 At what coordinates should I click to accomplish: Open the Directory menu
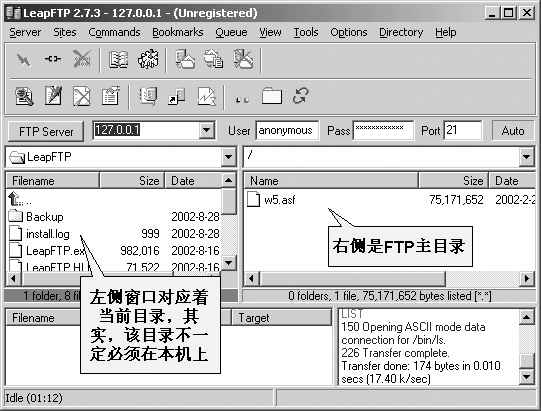(x=401, y=32)
